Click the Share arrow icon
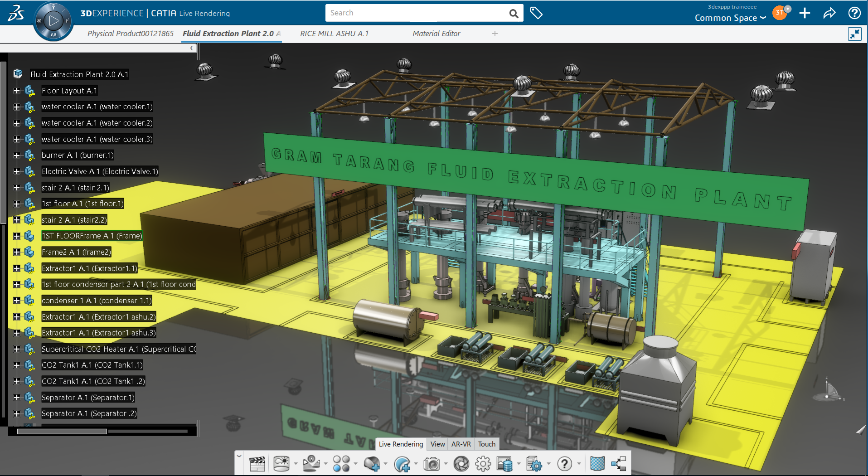 pos(829,13)
